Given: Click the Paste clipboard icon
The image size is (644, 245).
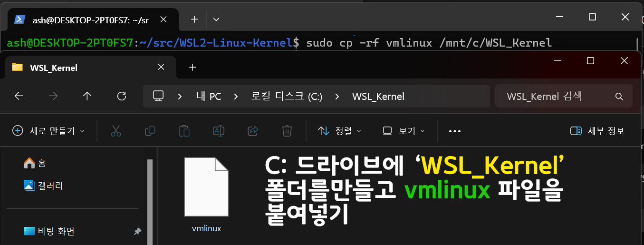Looking at the screenshot, I should 184,131.
